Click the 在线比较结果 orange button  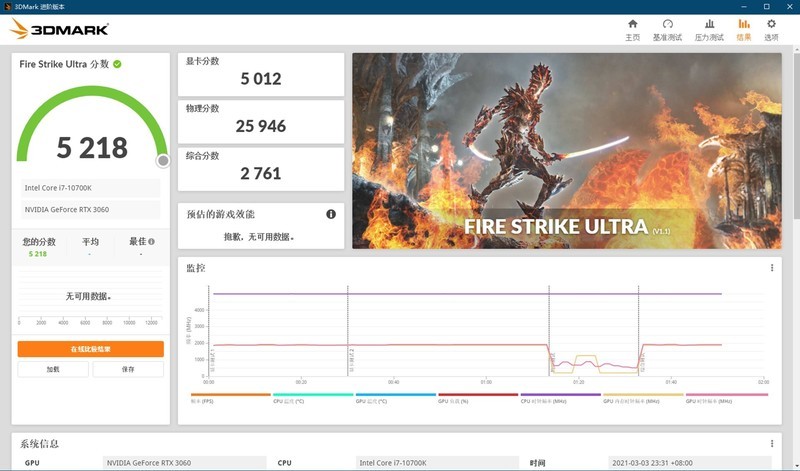(x=91, y=349)
